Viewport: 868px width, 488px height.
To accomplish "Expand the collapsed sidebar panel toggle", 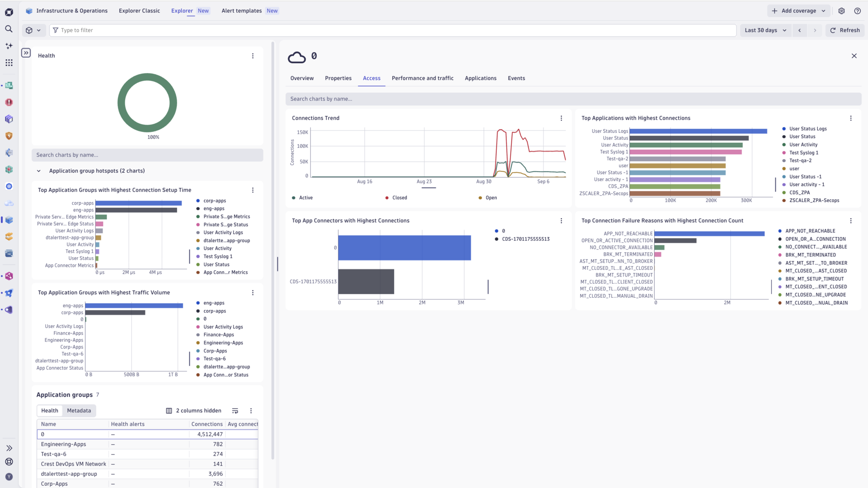I will click(x=26, y=53).
